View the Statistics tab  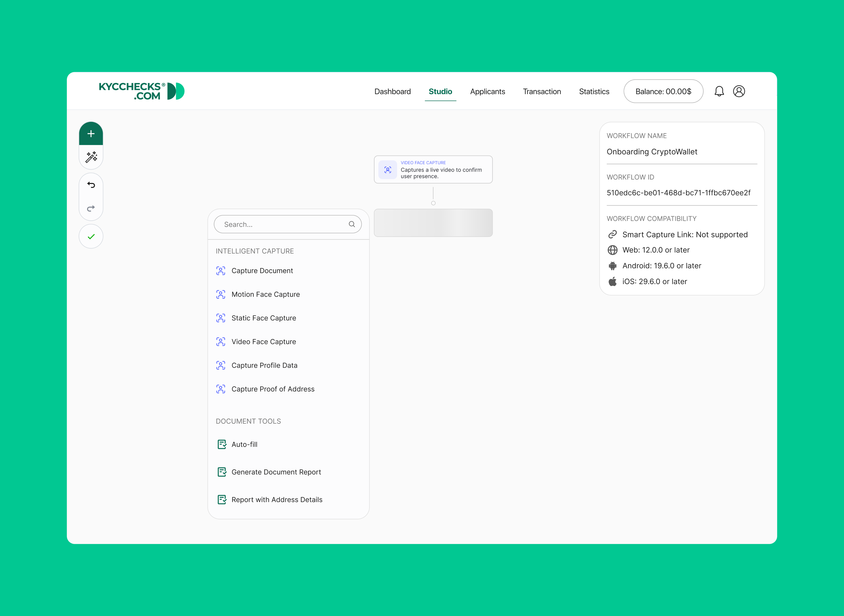point(594,91)
